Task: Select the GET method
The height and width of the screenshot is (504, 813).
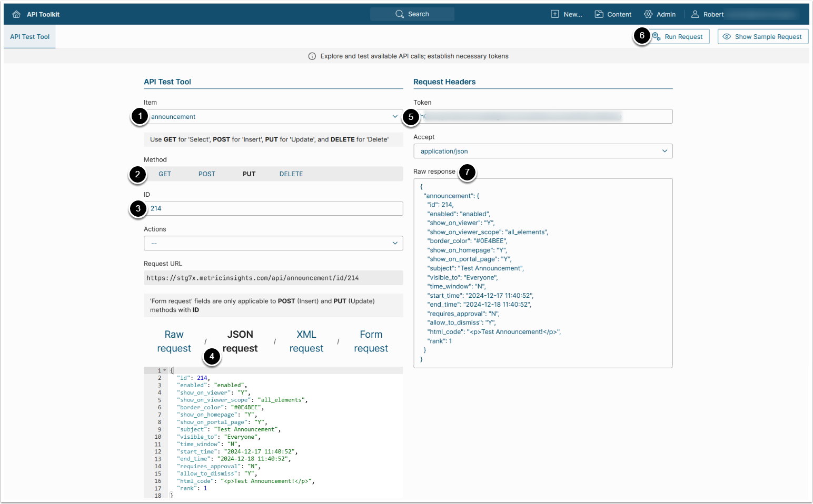Action: [165, 174]
